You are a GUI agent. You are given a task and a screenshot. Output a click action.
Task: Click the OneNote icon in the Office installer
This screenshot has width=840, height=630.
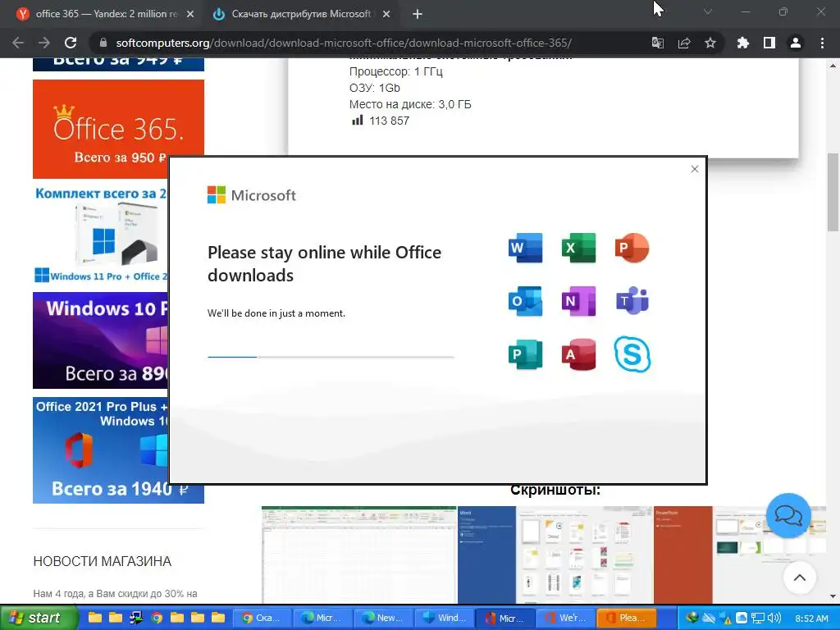(x=578, y=301)
